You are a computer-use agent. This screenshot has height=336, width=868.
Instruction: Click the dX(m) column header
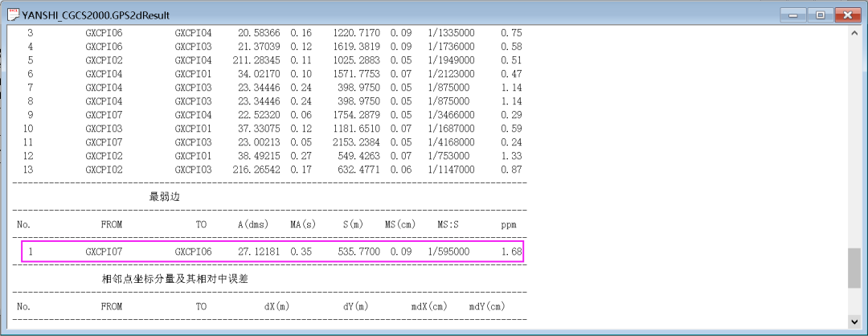pyautogui.click(x=276, y=307)
